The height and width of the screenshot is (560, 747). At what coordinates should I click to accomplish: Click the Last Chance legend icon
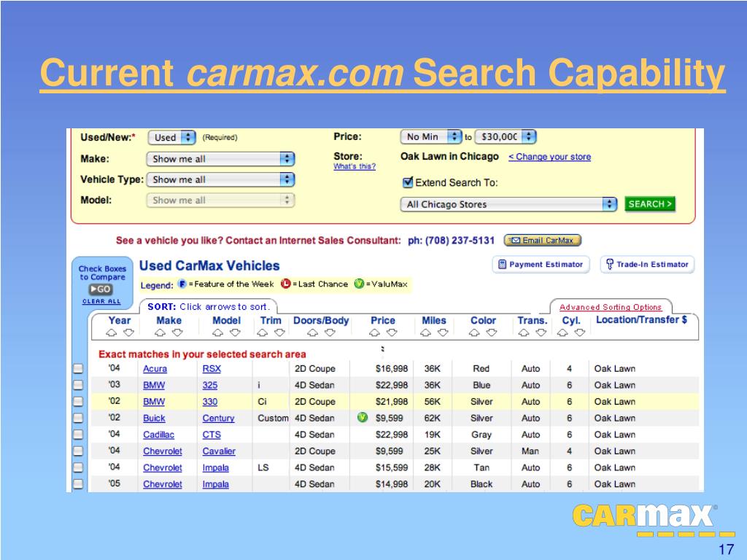(x=285, y=284)
